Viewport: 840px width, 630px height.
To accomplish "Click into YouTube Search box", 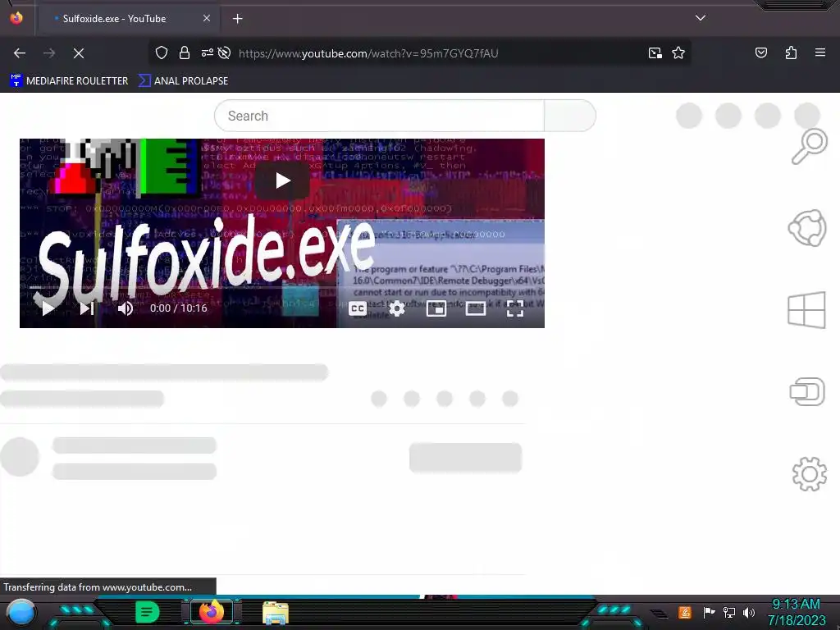I will [379, 116].
